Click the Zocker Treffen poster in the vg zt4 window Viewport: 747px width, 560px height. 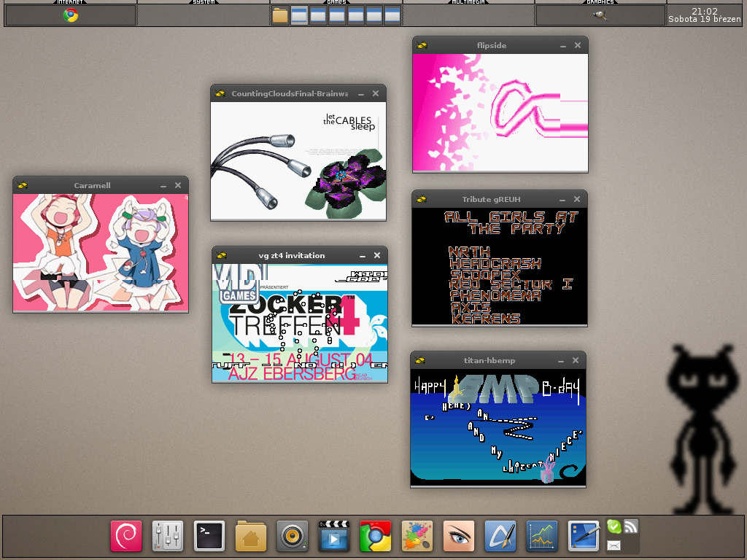point(300,322)
